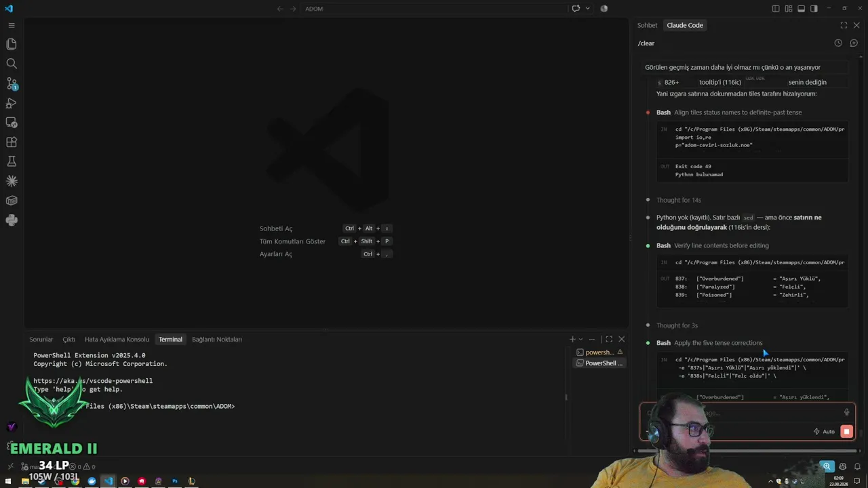Viewport: 868px width, 488px height.
Task: Open the Photoshop taskbar icon
Action: pyautogui.click(x=175, y=481)
